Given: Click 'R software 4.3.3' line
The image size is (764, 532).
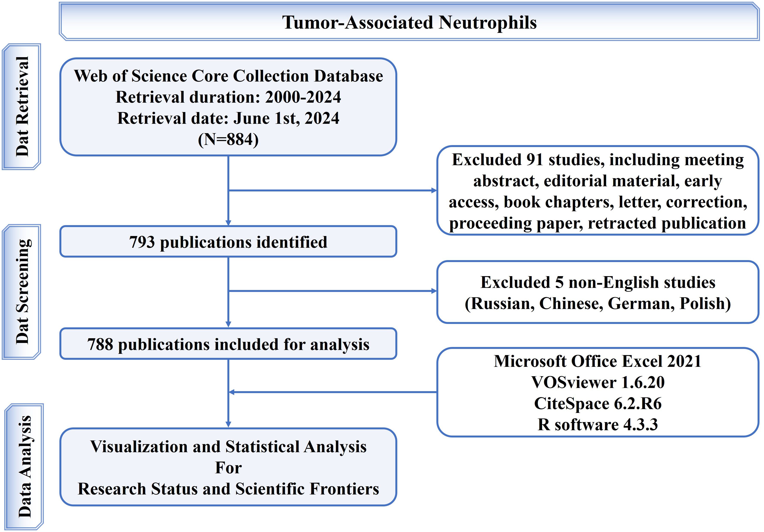Looking at the screenshot, I should point(598,424).
